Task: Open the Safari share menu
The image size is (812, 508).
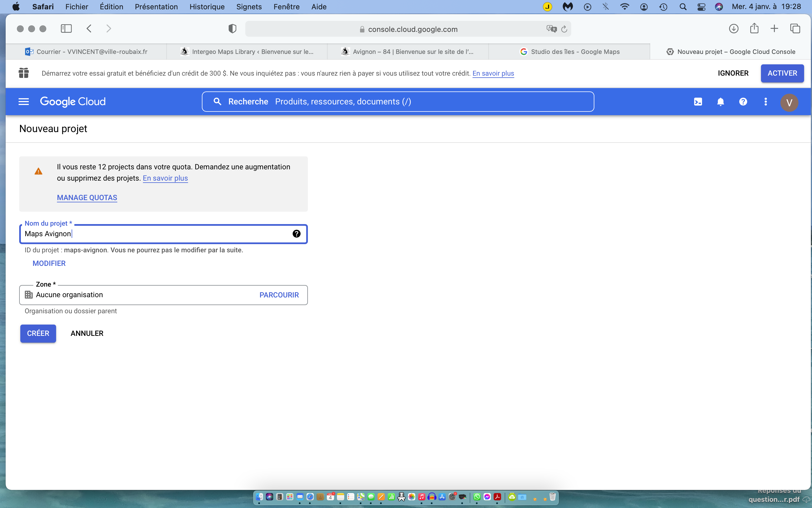Action: [x=754, y=28]
